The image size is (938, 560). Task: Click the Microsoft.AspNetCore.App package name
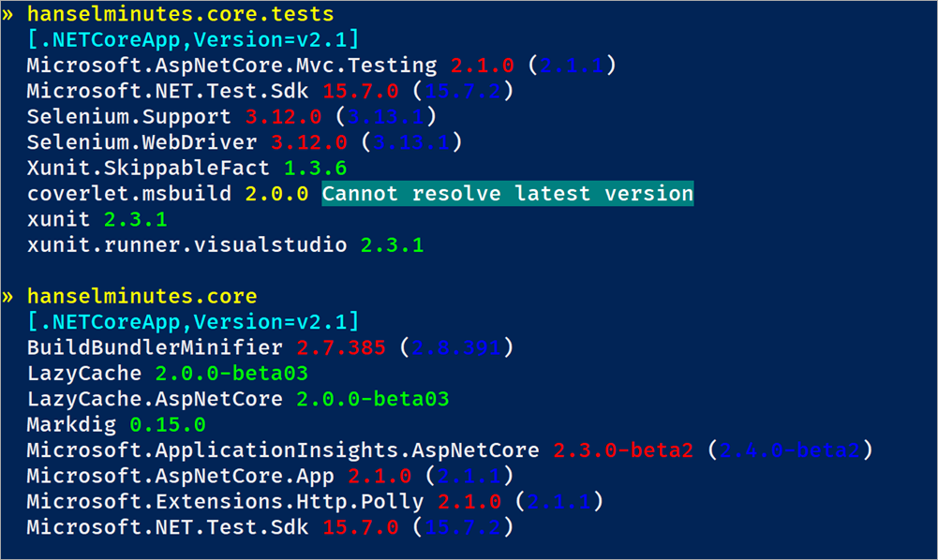(x=180, y=476)
